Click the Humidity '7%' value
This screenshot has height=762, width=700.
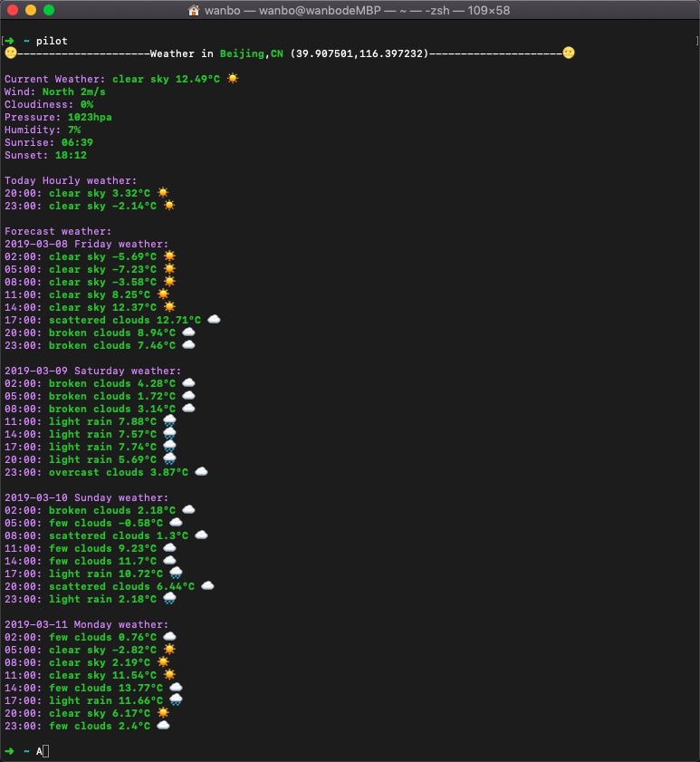tap(74, 130)
